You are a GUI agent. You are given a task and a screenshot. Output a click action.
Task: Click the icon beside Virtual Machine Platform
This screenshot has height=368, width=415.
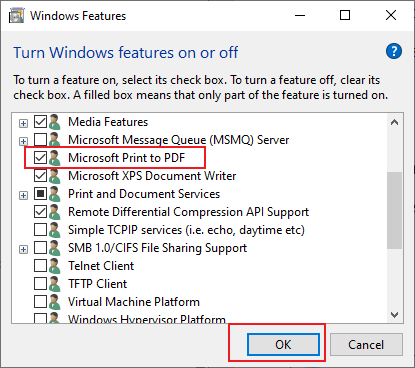coord(54,302)
